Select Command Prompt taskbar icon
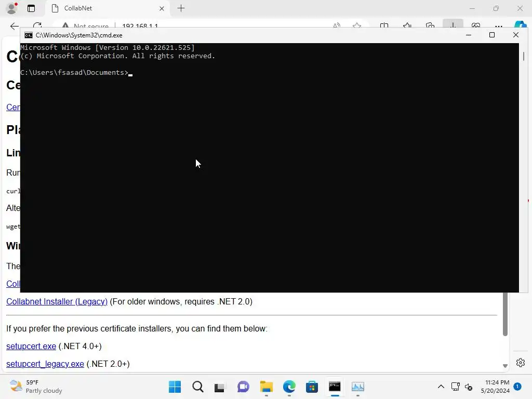The image size is (532, 399). [335, 387]
